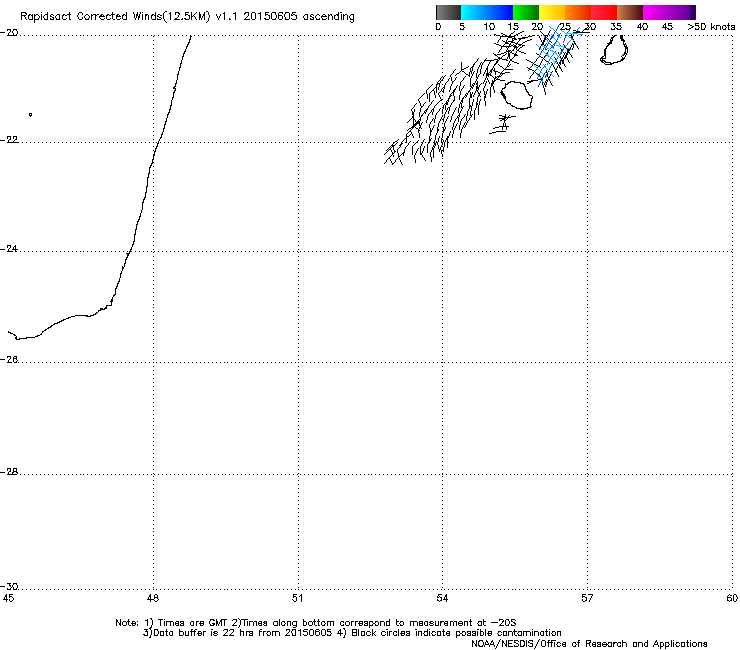Click the Mauritius island outline near 57.5E
Viewport: 740px width, 650px height.
point(614,50)
